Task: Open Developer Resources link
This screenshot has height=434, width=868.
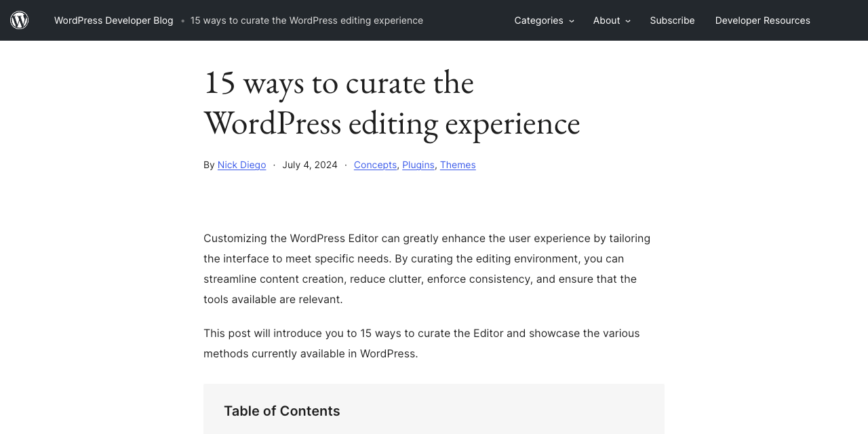Action: (762, 20)
